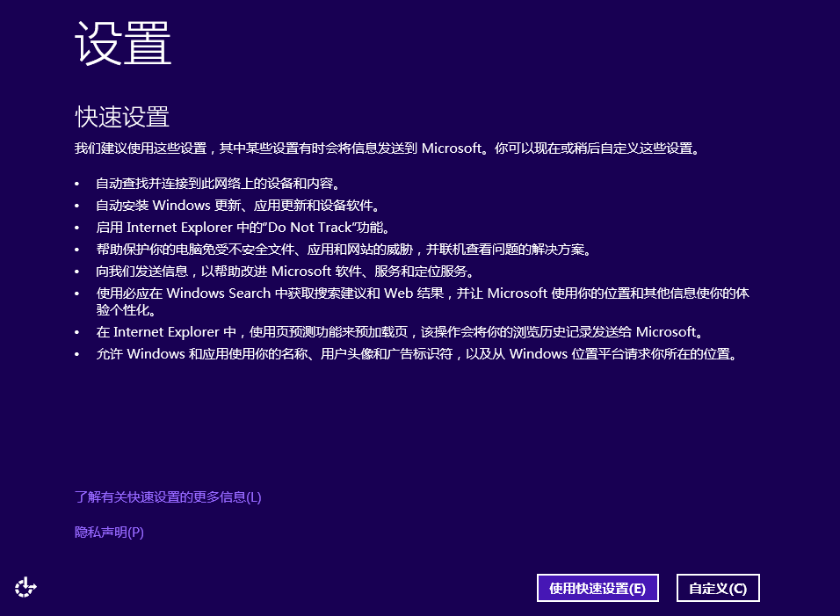Click the 向我们发送信息 bullet line
Viewport: 840px width, 616px height.
[x=285, y=272]
